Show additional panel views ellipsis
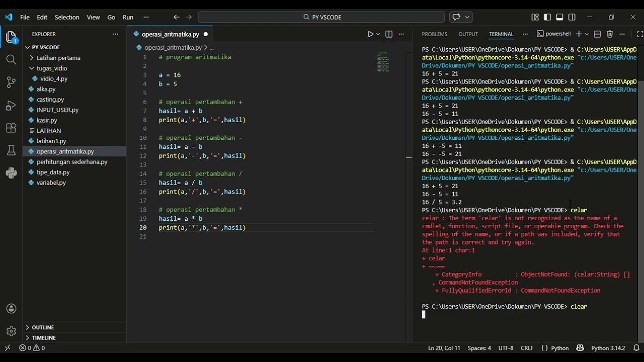This screenshot has height=362, width=644. [525, 34]
